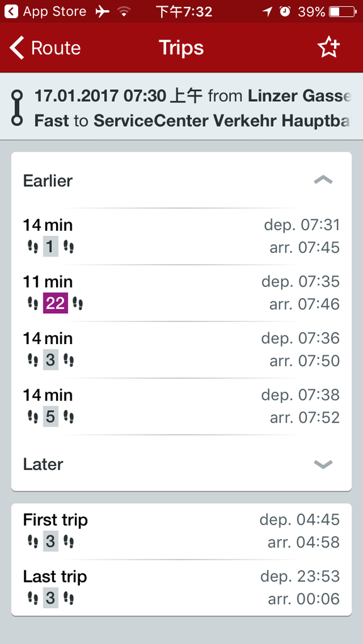Image resolution: width=363 pixels, height=644 pixels.
Task: Show Earlier trips label
Action: [48, 180]
